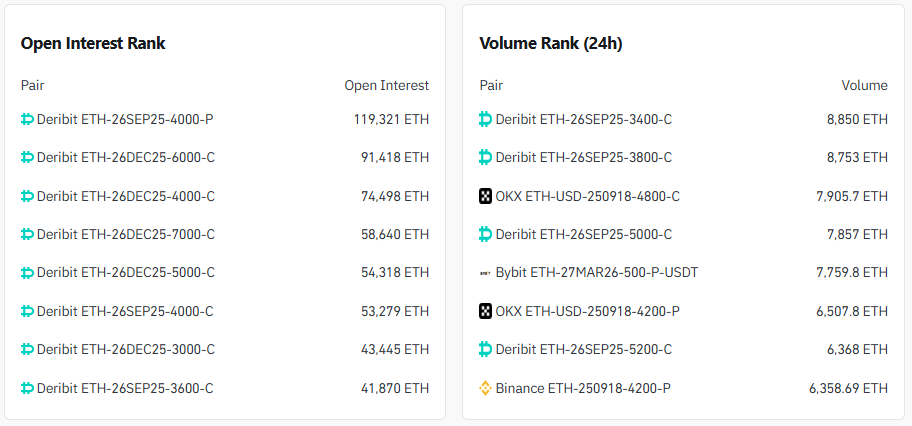
Task: Click open interest value 43,445 ETH
Action: pyautogui.click(x=395, y=349)
